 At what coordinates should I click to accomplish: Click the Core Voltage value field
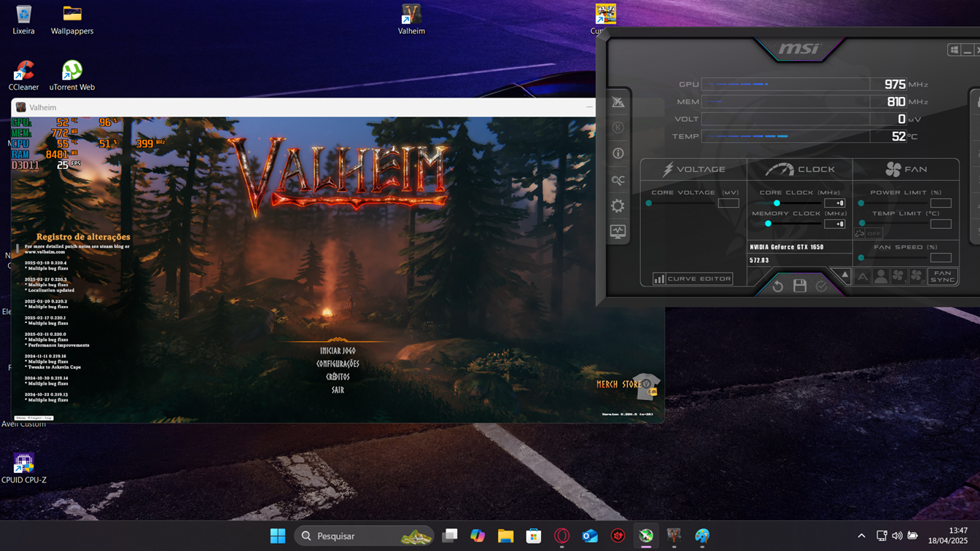(x=728, y=203)
